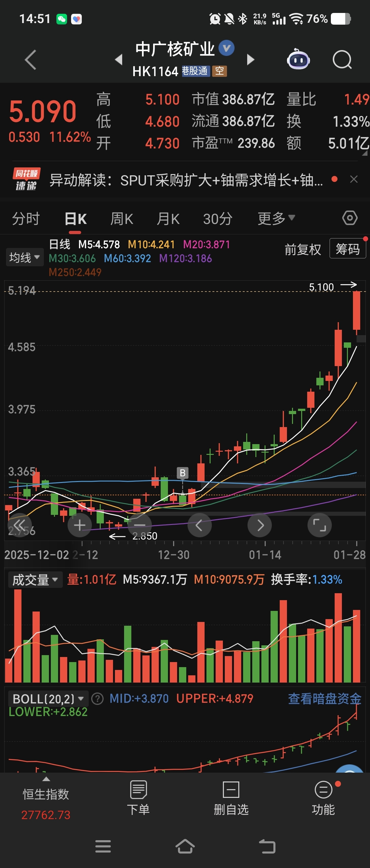Screen dimensions: 370x868
Task: Switch to the previous stock with left triangle
Action: [118, 60]
